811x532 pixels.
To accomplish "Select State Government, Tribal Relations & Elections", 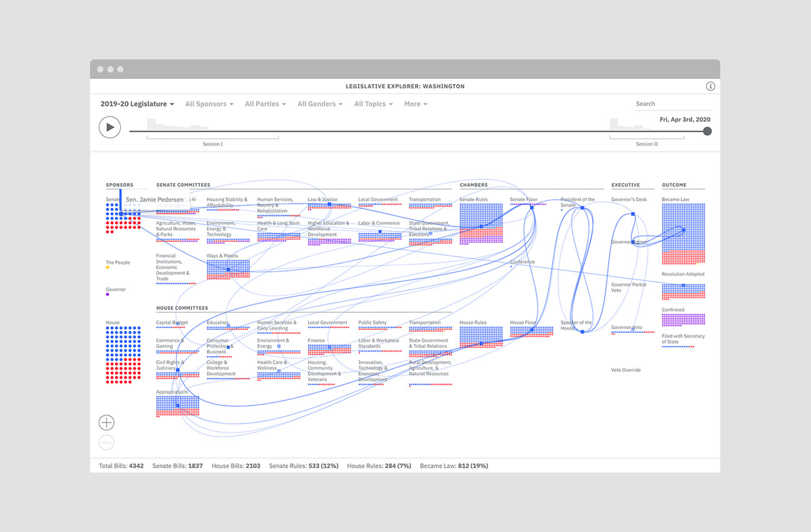I will pyautogui.click(x=431, y=232).
